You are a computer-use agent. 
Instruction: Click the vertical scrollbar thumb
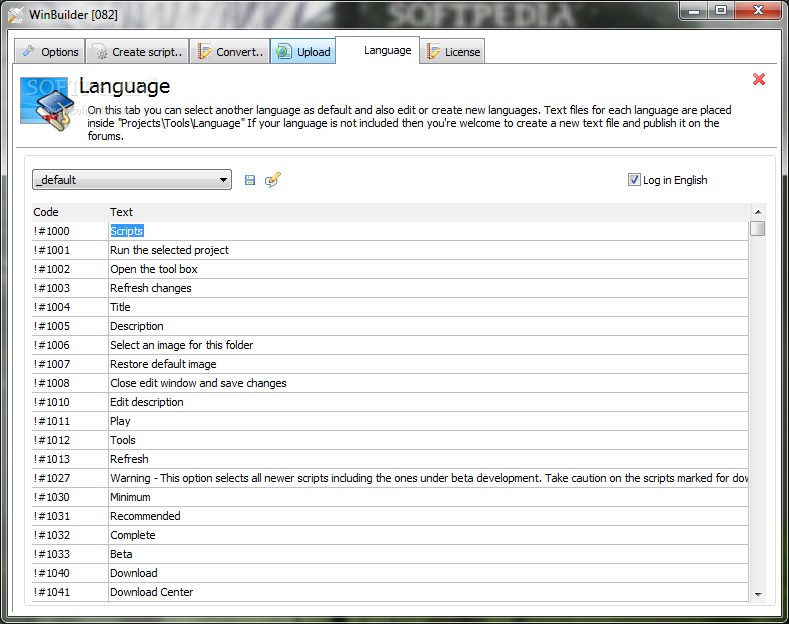[x=758, y=229]
